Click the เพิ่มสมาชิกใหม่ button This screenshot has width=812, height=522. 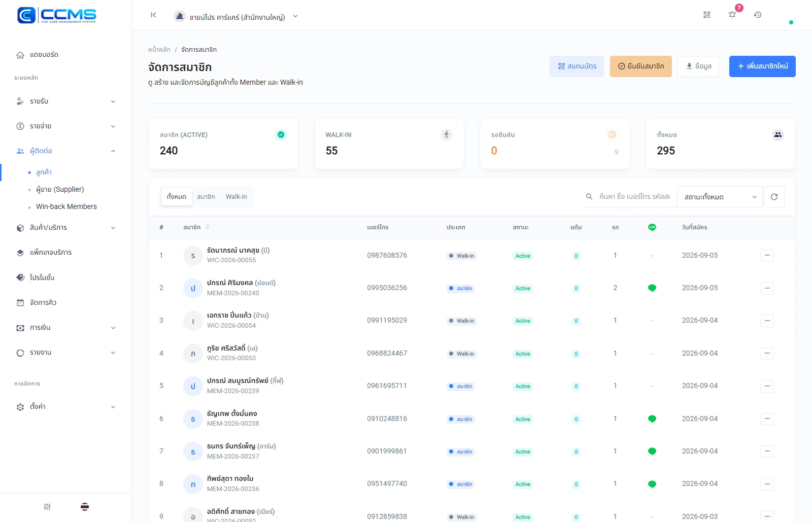pos(762,66)
